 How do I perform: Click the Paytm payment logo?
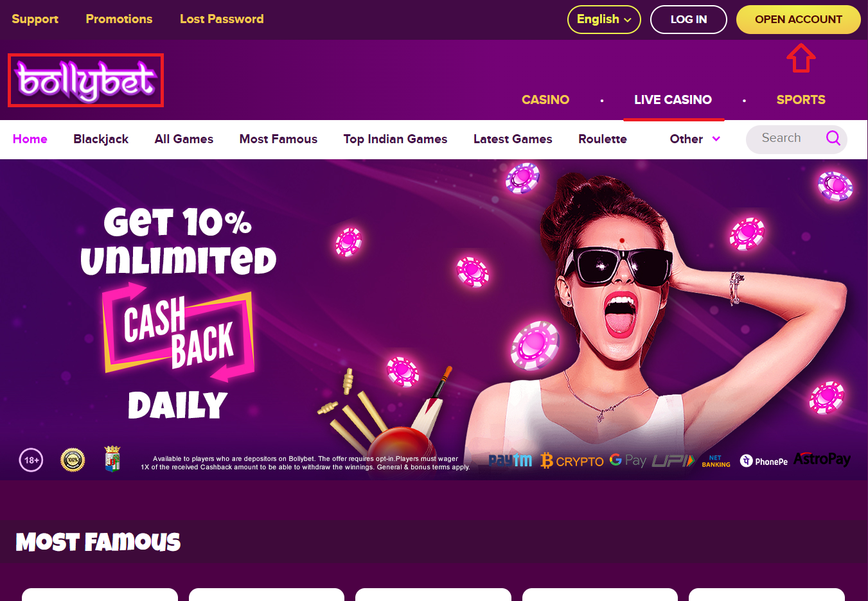point(510,460)
